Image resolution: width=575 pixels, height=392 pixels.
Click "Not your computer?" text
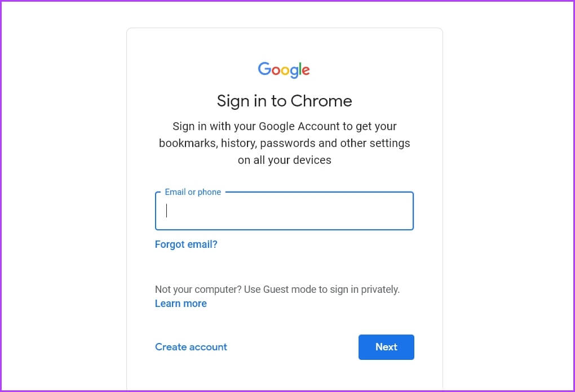tap(198, 289)
